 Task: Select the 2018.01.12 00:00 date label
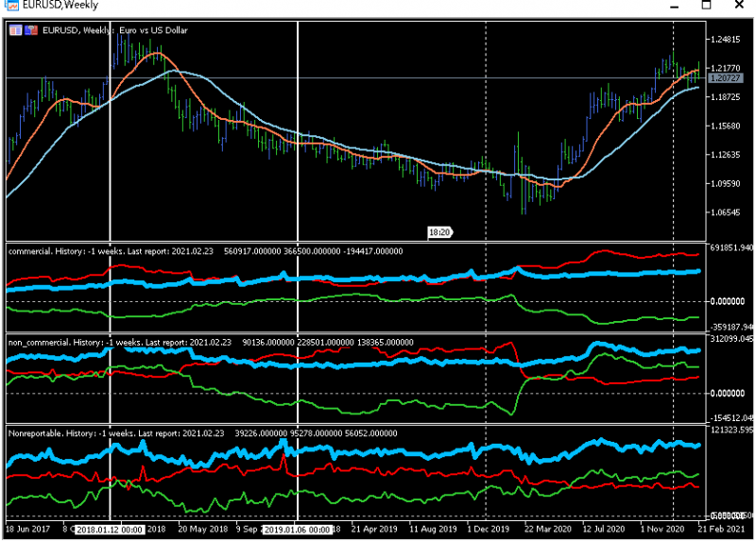click(x=110, y=530)
